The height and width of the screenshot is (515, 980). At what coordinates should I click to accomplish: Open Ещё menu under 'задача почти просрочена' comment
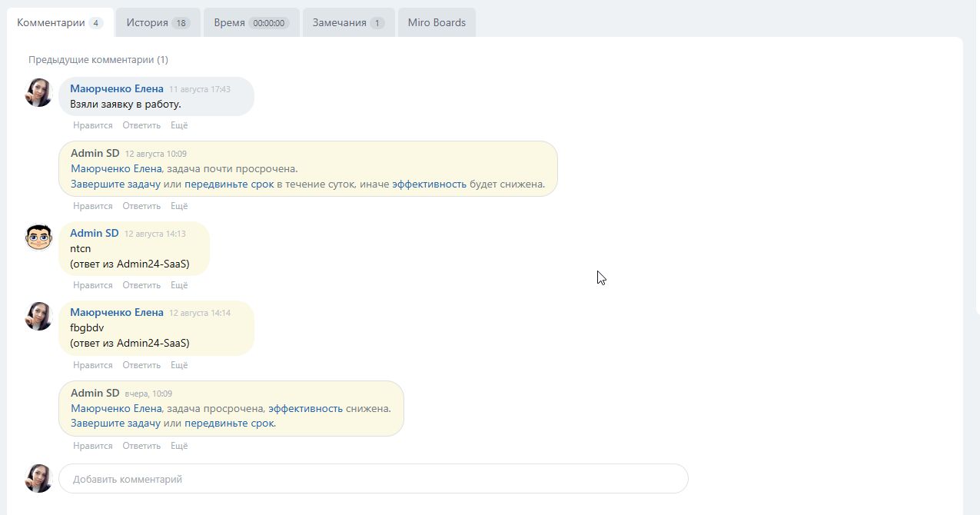coord(179,206)
